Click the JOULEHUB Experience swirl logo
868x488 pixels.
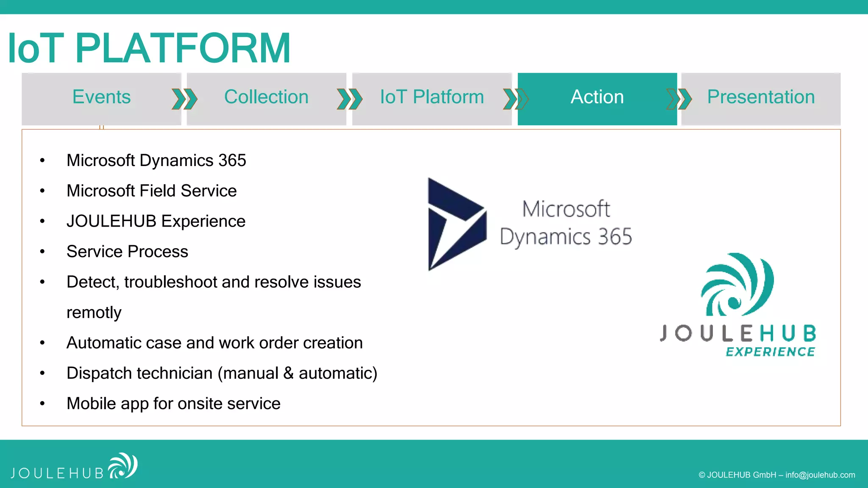coord(737,284)
